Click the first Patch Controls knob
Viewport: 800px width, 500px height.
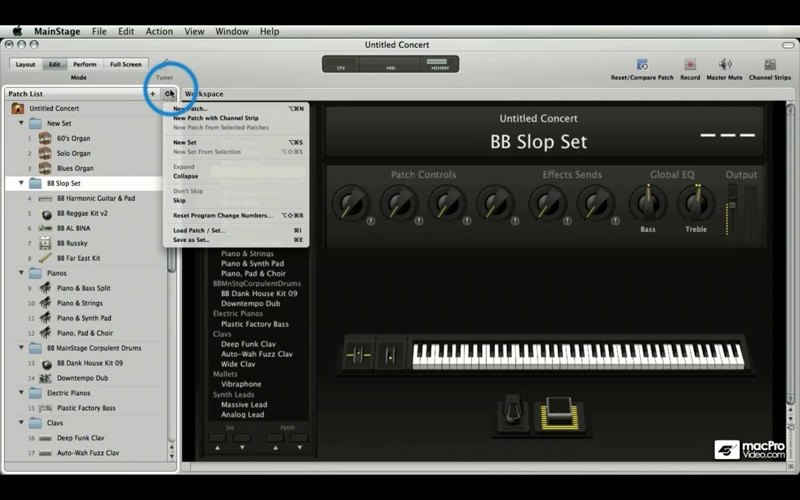point(351,203)
